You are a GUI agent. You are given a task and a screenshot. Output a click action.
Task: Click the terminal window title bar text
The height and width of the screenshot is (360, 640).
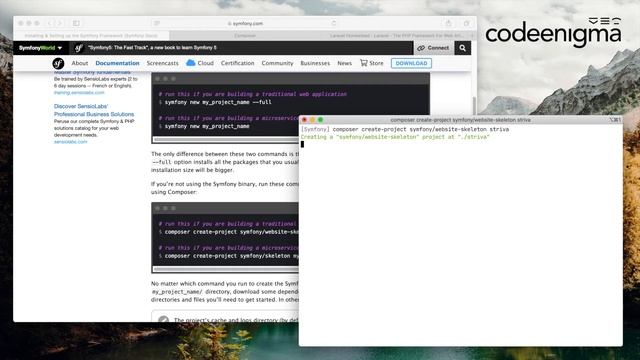pos(460,120)
